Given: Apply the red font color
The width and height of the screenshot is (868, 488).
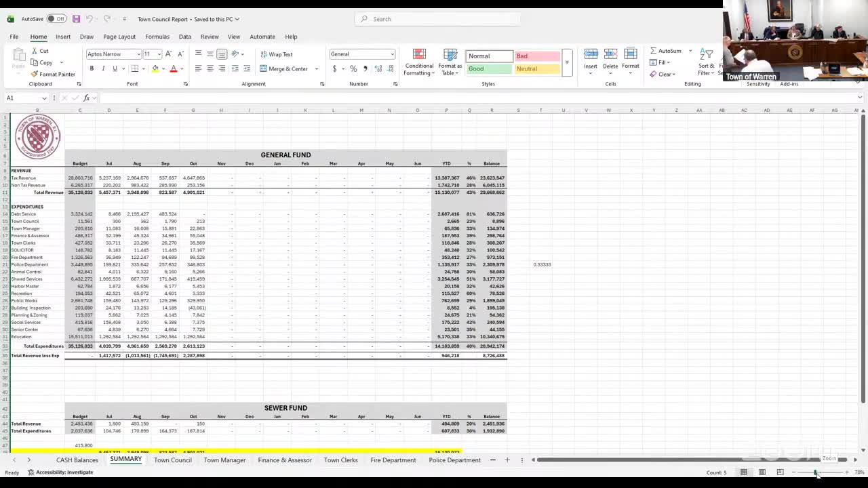Looking at the screenshot, I should click(174, 68).
